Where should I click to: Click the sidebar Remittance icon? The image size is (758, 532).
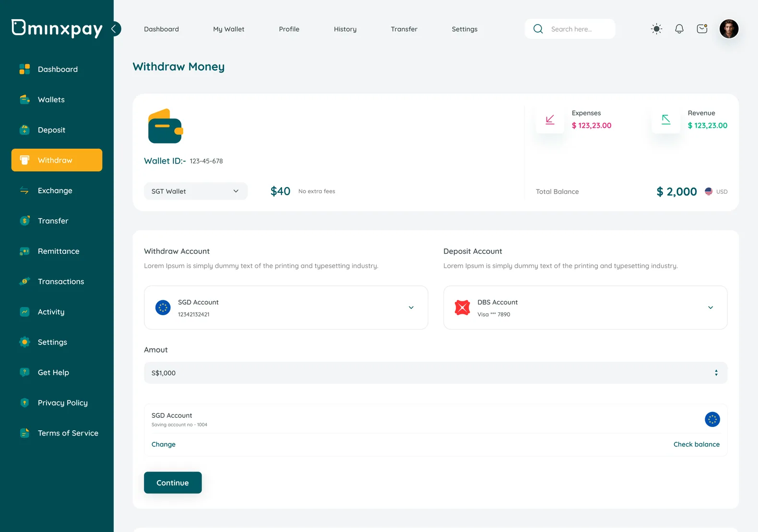coord(24,251)
